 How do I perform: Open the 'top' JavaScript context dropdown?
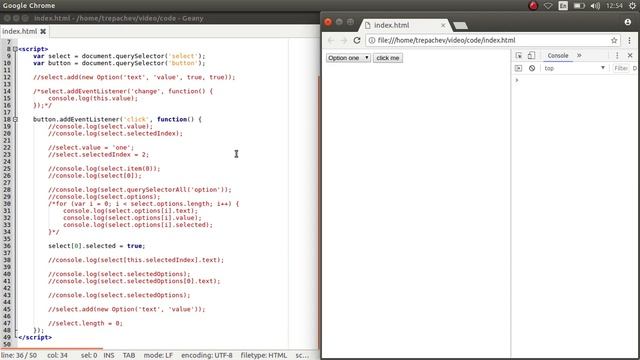point(575,68)
